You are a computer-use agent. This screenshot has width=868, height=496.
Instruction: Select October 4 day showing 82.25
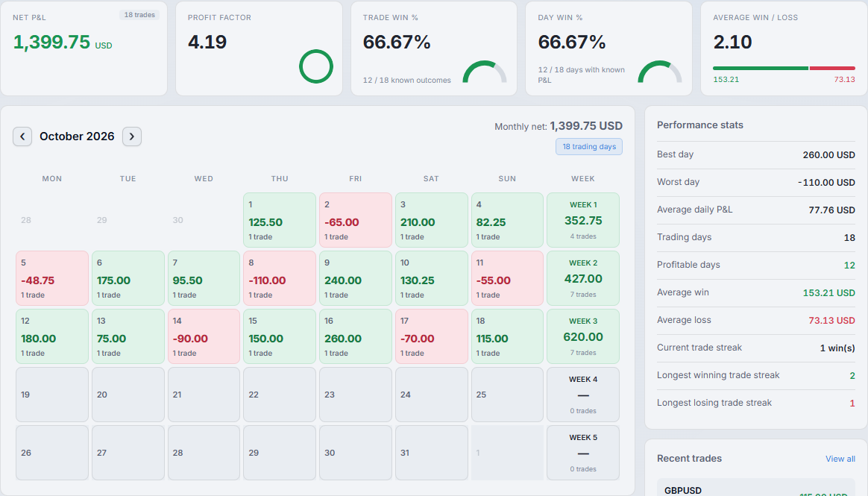507,220
